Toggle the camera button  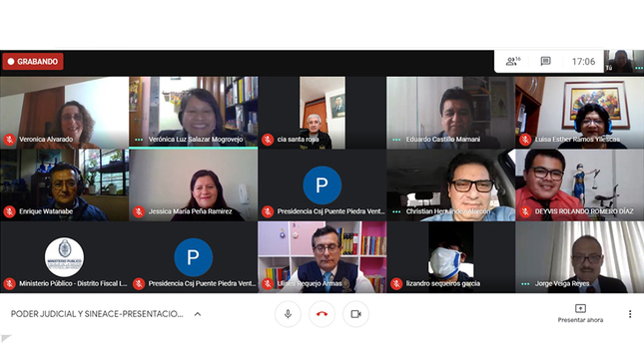click(x=355, y=314)
